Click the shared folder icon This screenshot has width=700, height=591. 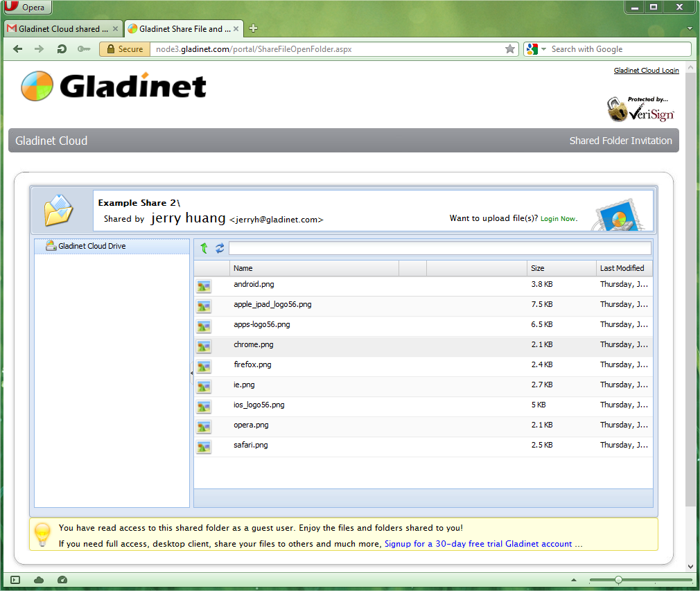(x=58, y=210)
